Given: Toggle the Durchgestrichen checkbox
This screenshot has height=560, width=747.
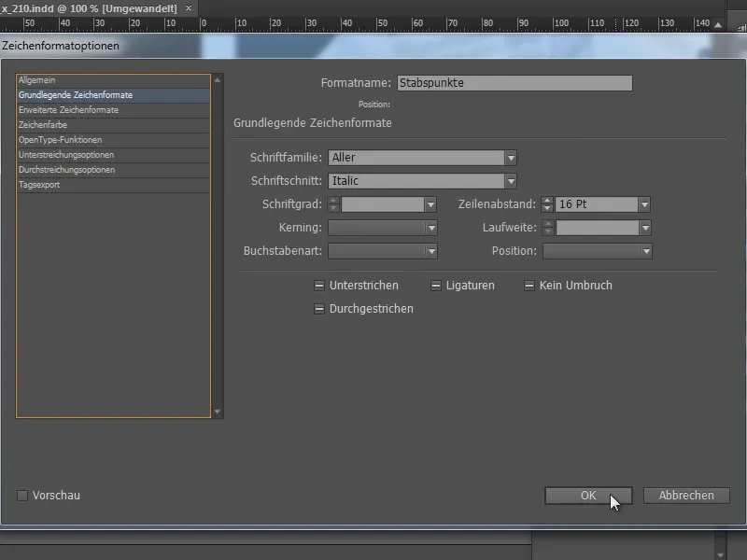Looking at the screenshot, I should (x=319, y=309).
